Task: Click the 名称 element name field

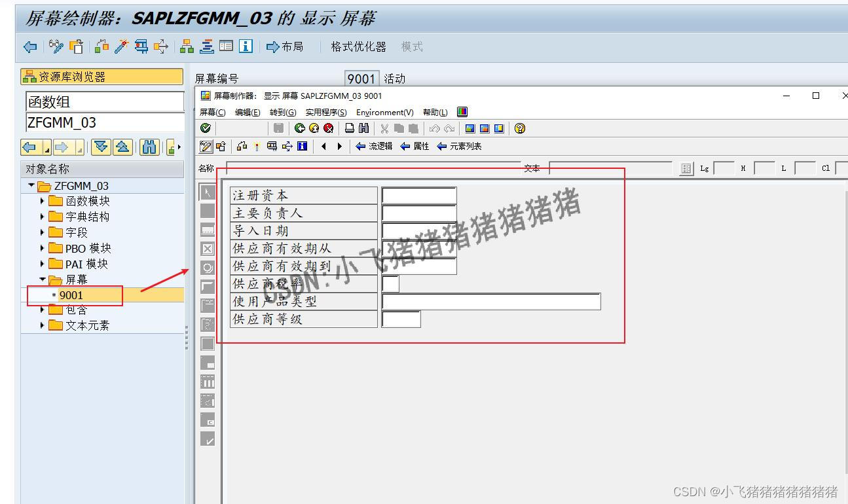Action: click(x=373, y=168)
